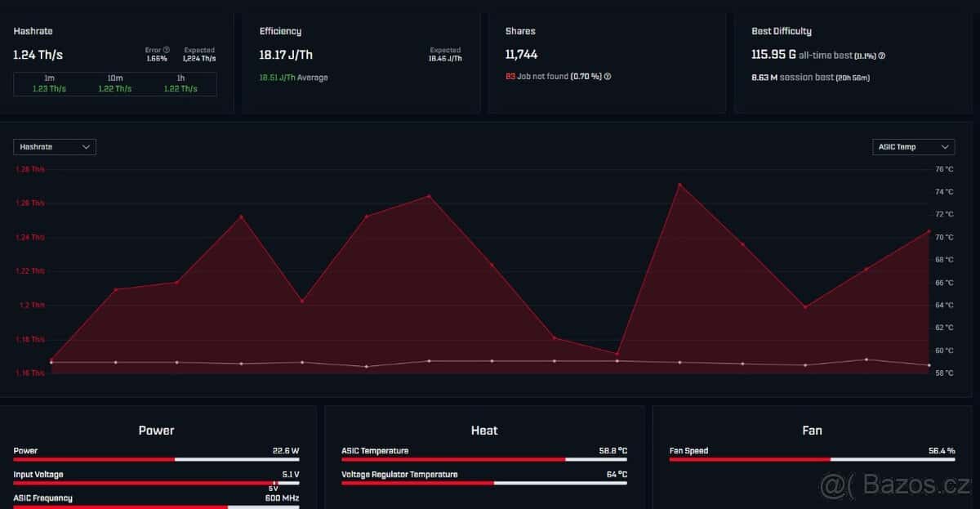This screenshot has width=980, height=509.
Task: Click the help icon after all-time best
Action: coord(882,56)
